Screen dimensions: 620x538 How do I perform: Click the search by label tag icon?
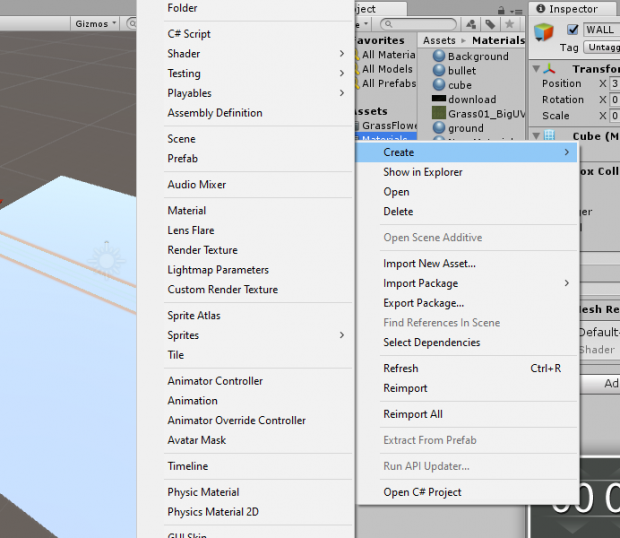point(490,23)
